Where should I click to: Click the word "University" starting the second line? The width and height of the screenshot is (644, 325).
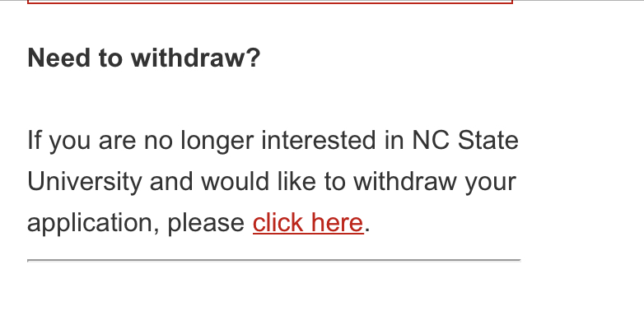[85, 182]
